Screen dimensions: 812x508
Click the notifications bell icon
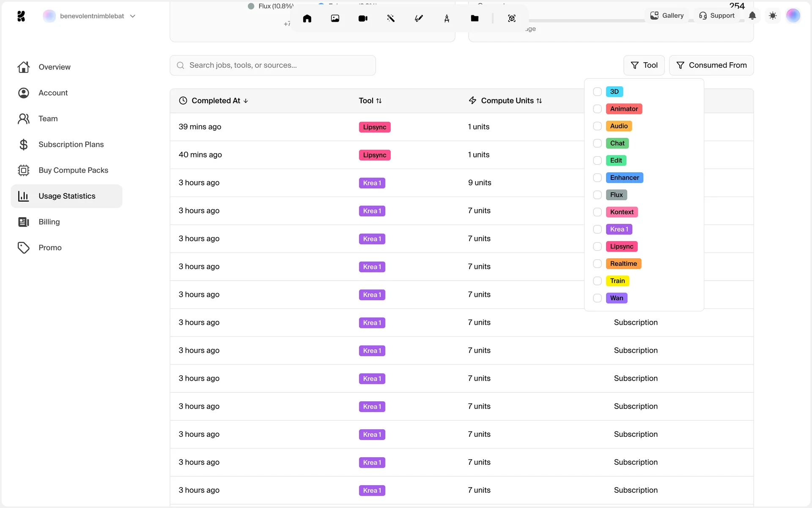[x=752, y=16]
